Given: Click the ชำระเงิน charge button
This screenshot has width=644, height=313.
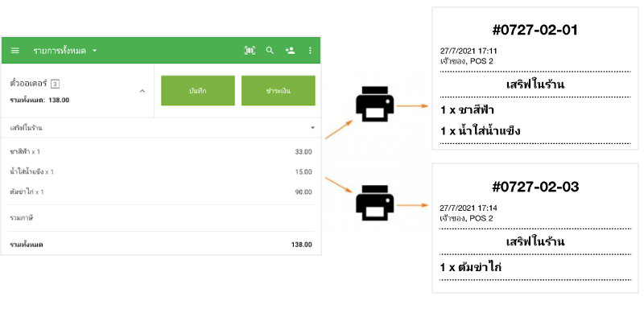Looking at the screenshot, I should click(x=278, y=91).
